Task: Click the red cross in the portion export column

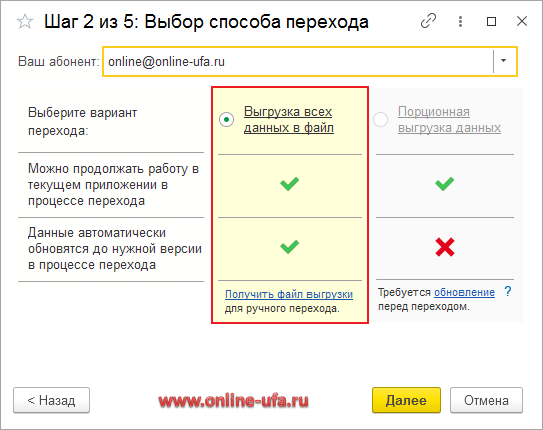Action: click(x=445, y=247)
